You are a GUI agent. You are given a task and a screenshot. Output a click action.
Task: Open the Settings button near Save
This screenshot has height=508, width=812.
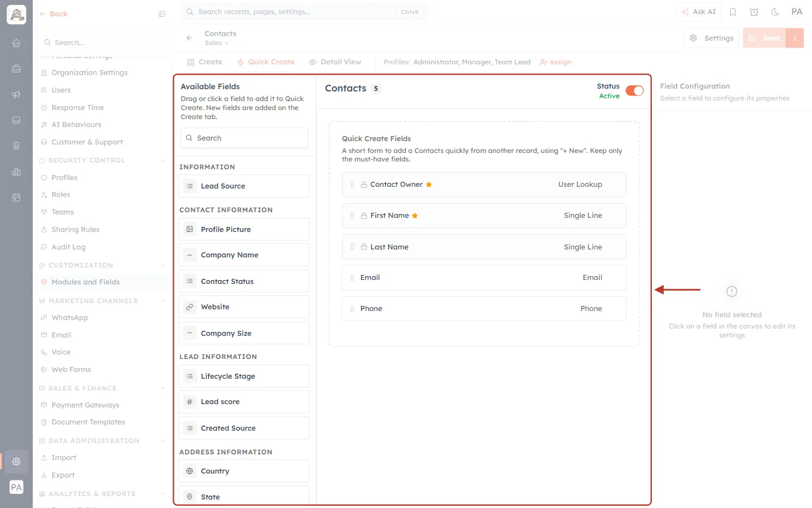tap(712, 38)
